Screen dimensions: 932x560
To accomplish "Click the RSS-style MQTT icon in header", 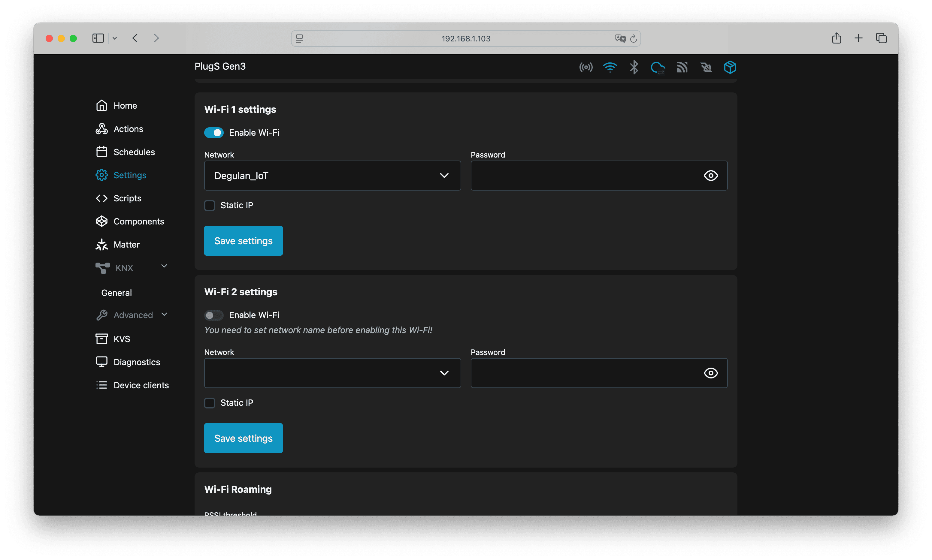I will click(x=682, y=68).
